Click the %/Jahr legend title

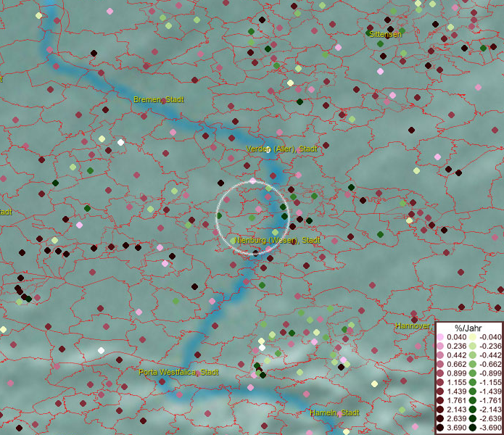point(468,328)
